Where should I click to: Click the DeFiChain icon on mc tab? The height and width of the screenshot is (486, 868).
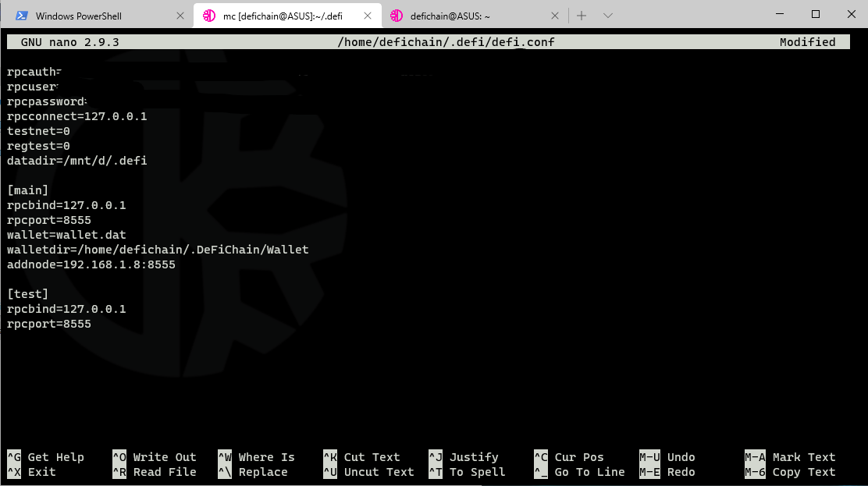[208, 16]
